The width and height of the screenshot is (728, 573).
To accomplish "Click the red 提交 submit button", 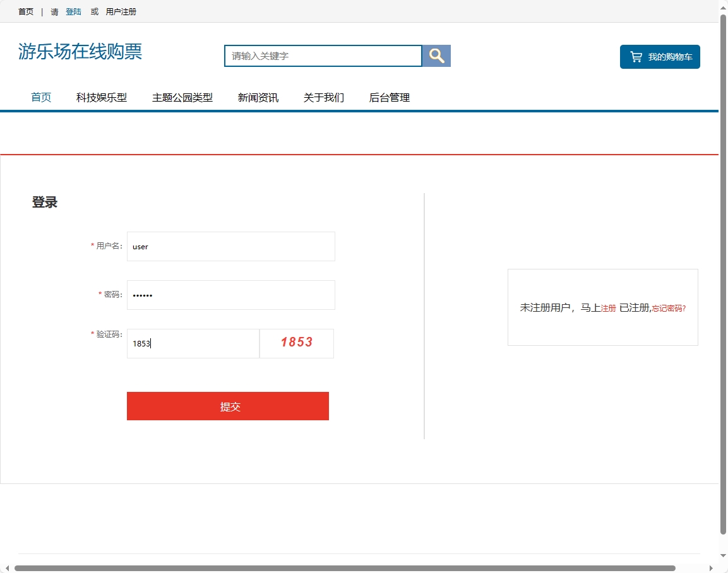I will [x=228, y=406].
